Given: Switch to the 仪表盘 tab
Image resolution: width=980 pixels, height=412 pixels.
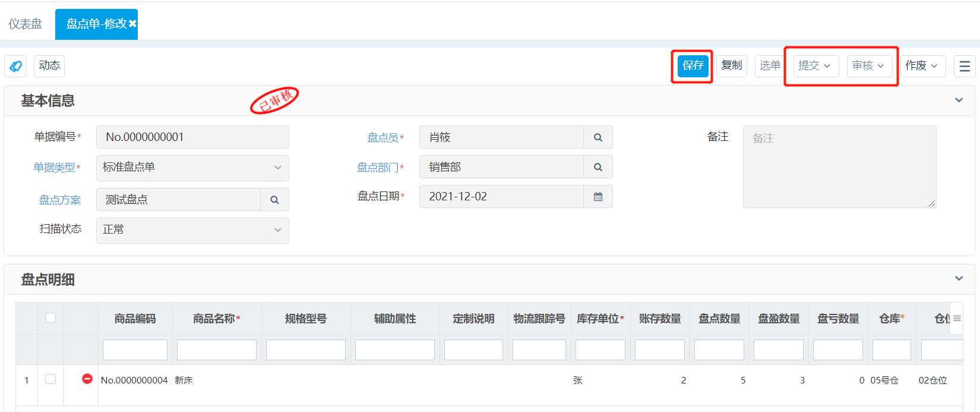Looking at the screenshot, I should pos(26,24).
